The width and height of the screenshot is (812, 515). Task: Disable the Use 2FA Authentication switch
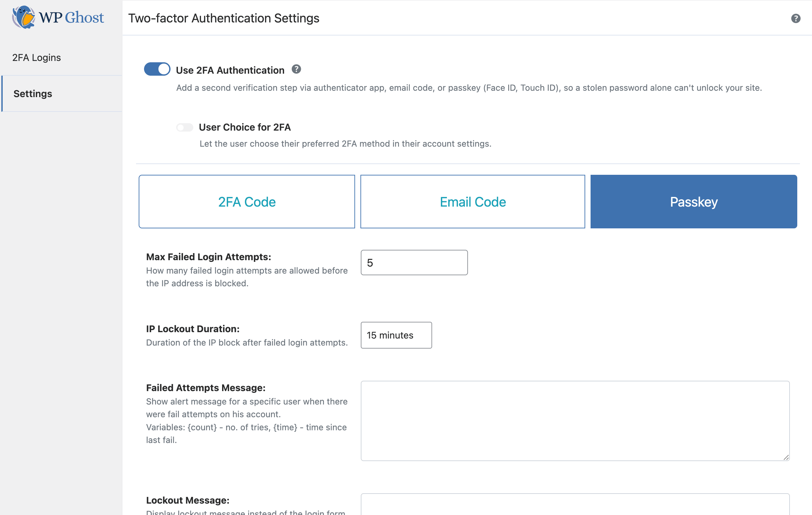coord(157,69)
